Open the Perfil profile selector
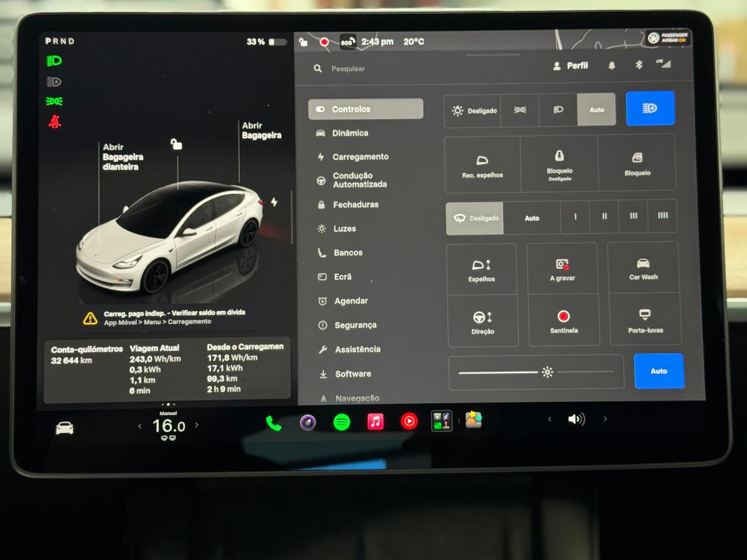The height and width of the screenshot is (560, 747). pyautogui.click(x=570, y=65)
